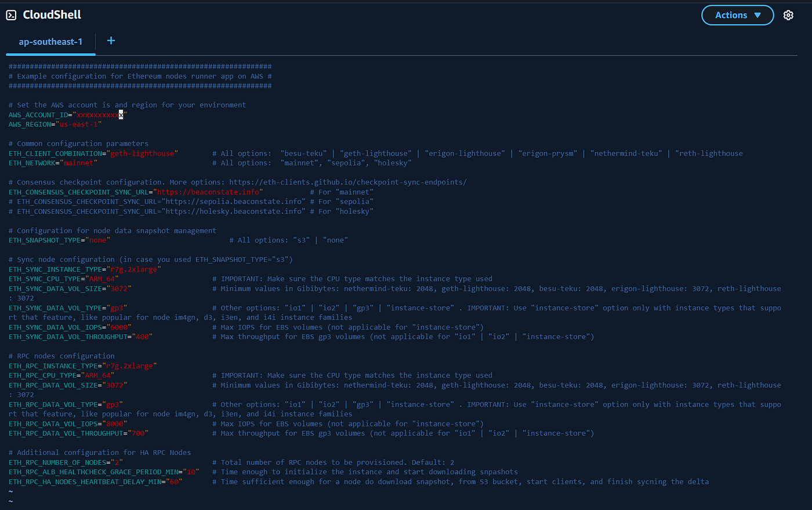812x510 pixels.
Task: Click 'Total number of RPC nodes' comment
Action: tap(333, 462)
